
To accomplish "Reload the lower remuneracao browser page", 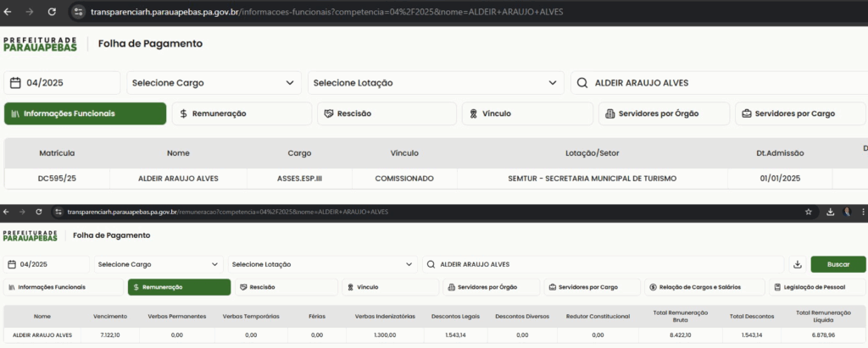I will (39, 212).
